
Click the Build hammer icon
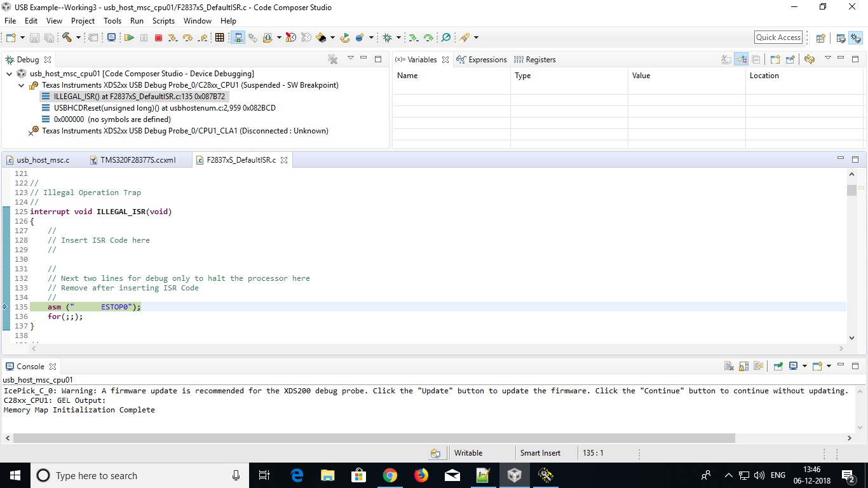(67, 37)
